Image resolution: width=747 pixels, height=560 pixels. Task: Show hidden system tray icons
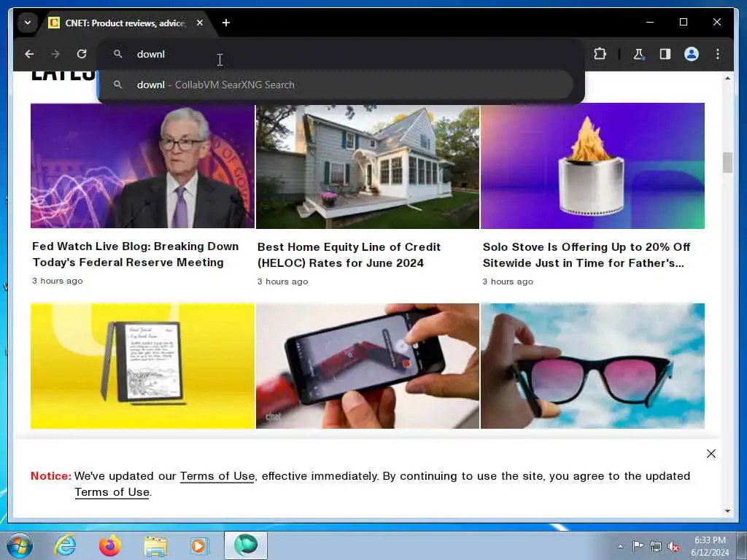tap(620, 547)
